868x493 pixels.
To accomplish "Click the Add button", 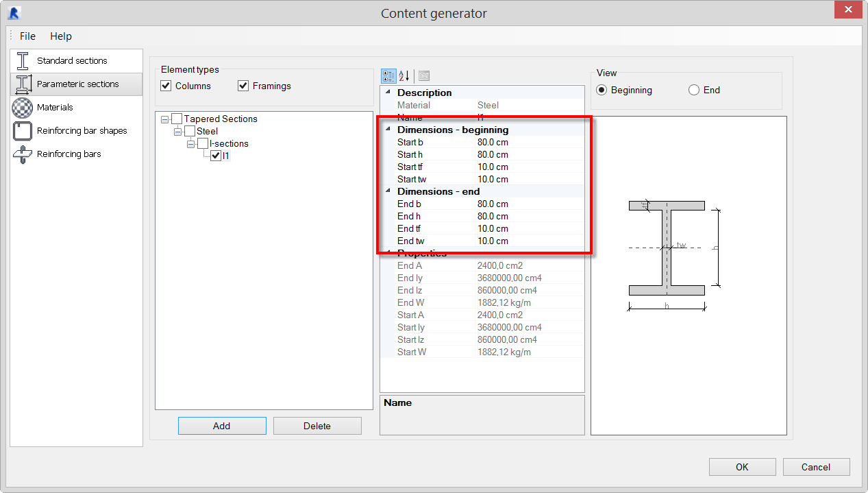I will (221, 425).
